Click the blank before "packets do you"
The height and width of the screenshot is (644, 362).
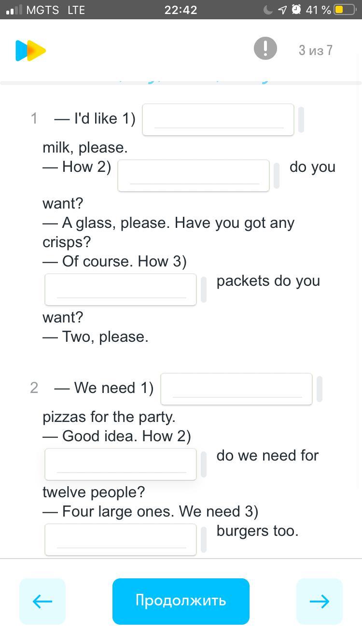pyautogui.click(x=121, y=290)
